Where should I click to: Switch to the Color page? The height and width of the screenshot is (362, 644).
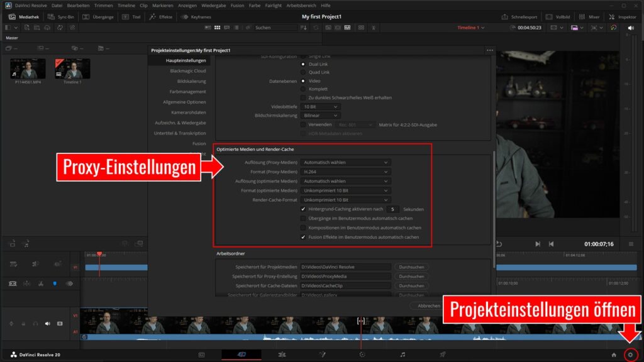pyautogui.click(x=363, y=354)
